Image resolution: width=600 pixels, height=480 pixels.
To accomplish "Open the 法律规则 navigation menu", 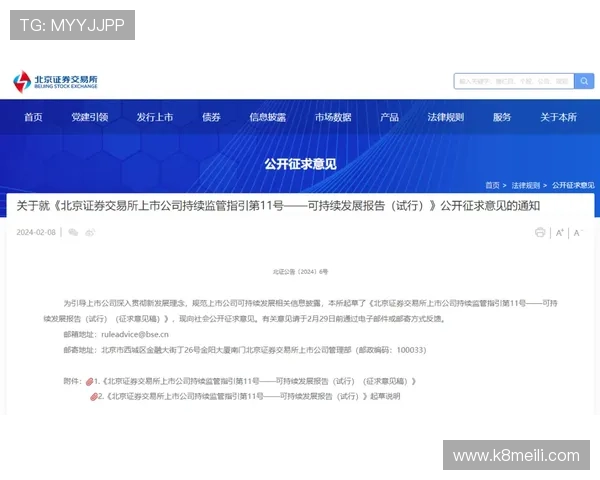I will (446, 117).
